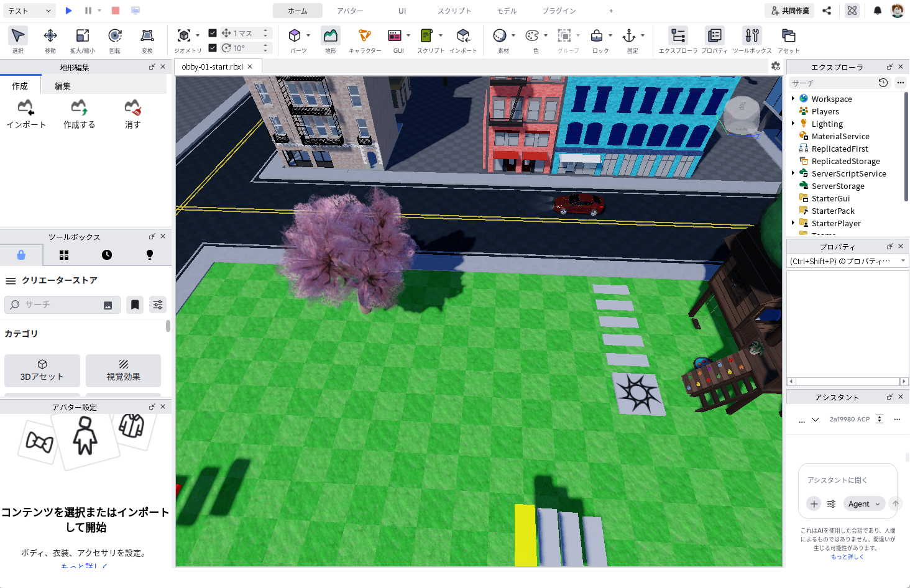Click the 共同作業 collaborate button

pyautogui.click(x=790, y=11)
